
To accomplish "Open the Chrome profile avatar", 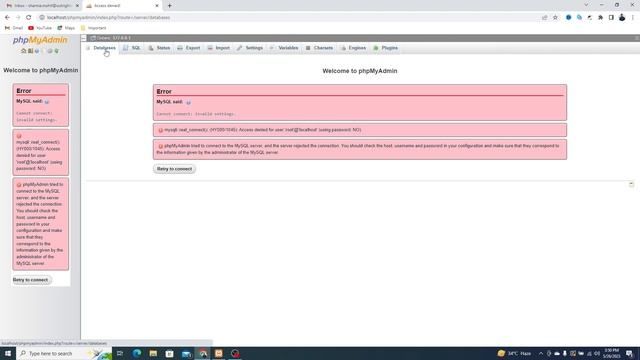I will click(622, 18).
